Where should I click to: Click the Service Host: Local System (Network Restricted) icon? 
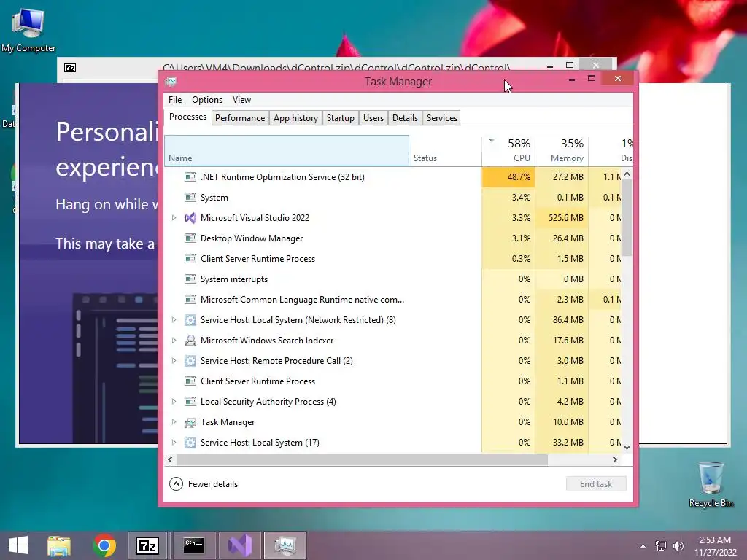pos(190,320)
